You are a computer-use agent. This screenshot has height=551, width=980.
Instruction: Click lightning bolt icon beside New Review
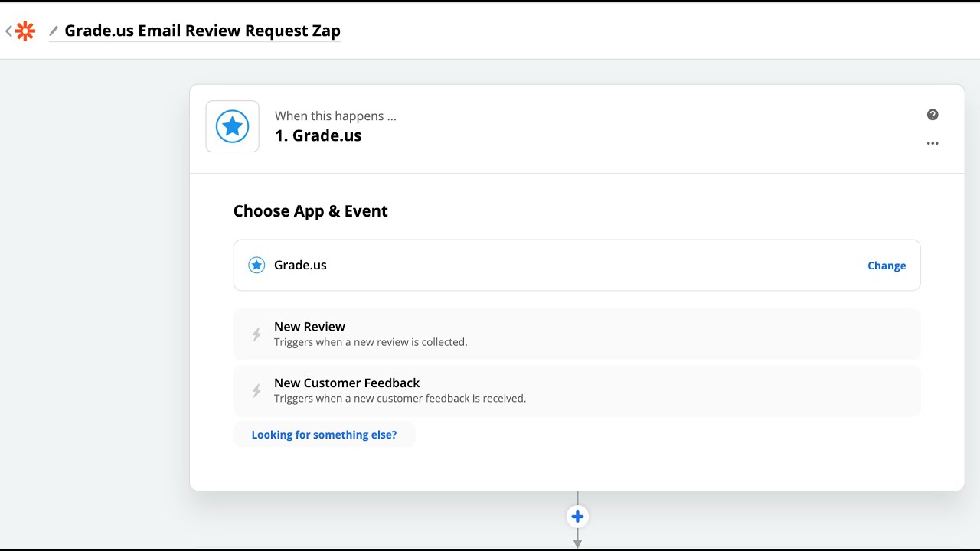[256, 334]
